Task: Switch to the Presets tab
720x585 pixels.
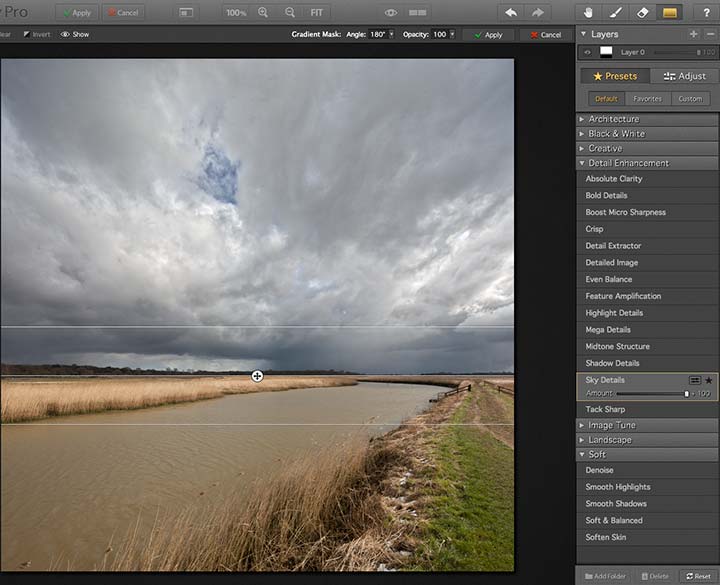Action: coord(615,76)
